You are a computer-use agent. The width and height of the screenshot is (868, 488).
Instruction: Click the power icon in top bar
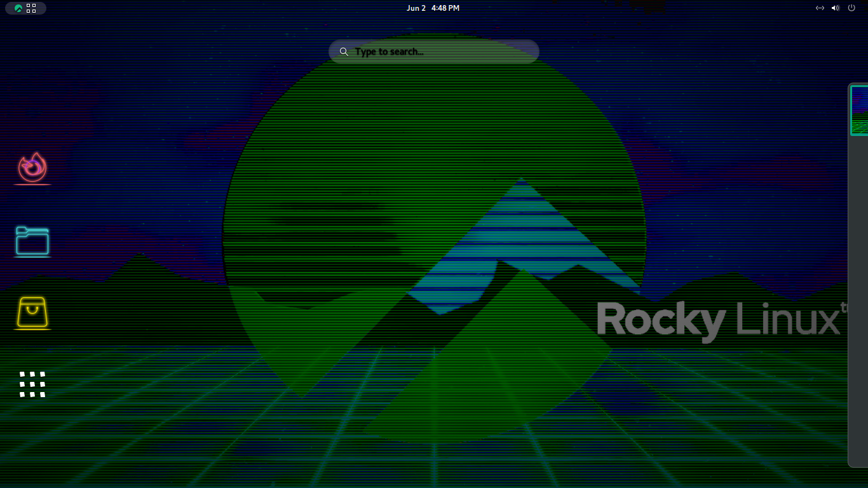click(x=851, y=8)
